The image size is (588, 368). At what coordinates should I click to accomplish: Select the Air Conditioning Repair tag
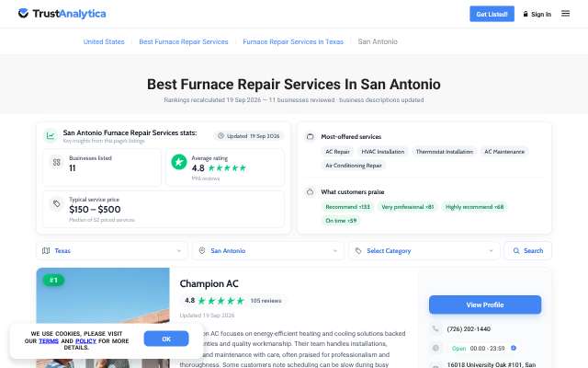(354, 166)
